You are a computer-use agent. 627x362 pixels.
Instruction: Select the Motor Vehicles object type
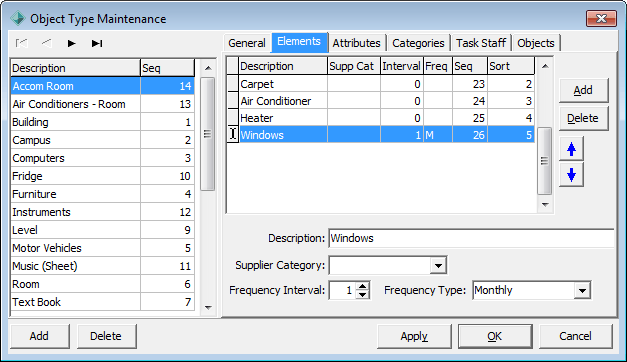pos(103,248)
